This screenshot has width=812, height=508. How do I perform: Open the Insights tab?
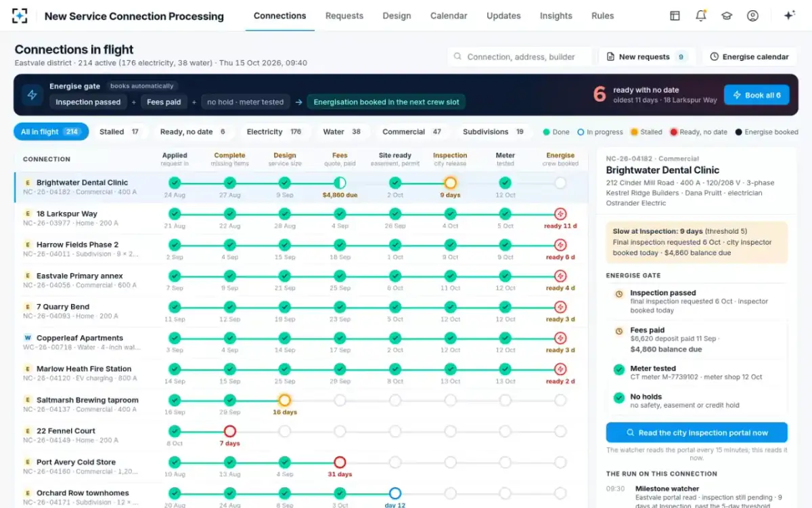click(556, 16)
